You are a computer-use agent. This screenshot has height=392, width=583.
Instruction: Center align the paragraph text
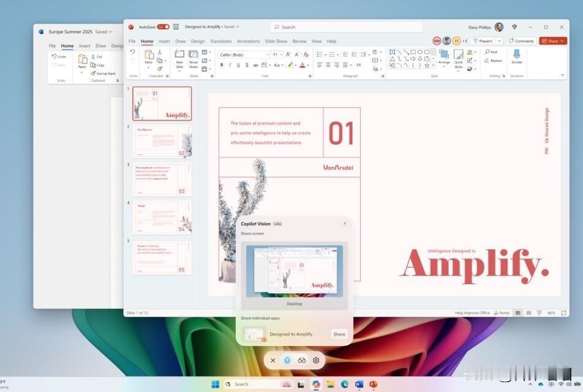pyautogui.click(x=328, y=65)
